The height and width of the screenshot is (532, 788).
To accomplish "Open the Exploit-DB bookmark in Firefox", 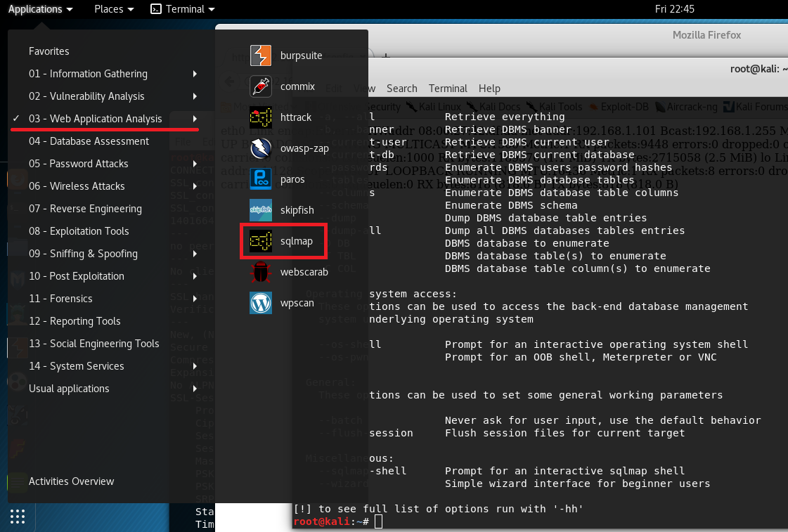I will 619,107.
